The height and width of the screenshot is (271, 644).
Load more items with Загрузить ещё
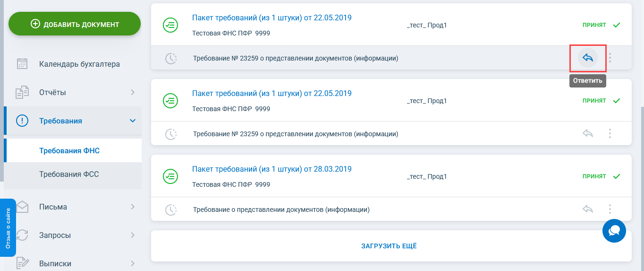point(389,246)
